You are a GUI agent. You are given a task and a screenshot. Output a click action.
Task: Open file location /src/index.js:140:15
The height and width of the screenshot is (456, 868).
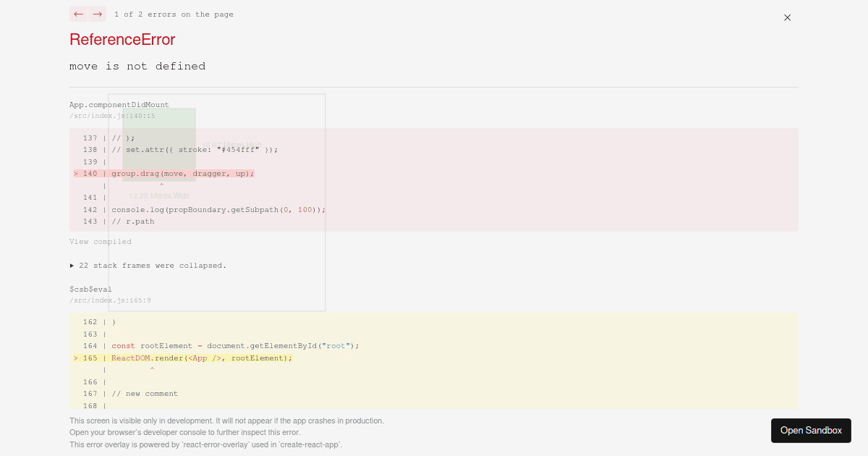coord(111,115)
